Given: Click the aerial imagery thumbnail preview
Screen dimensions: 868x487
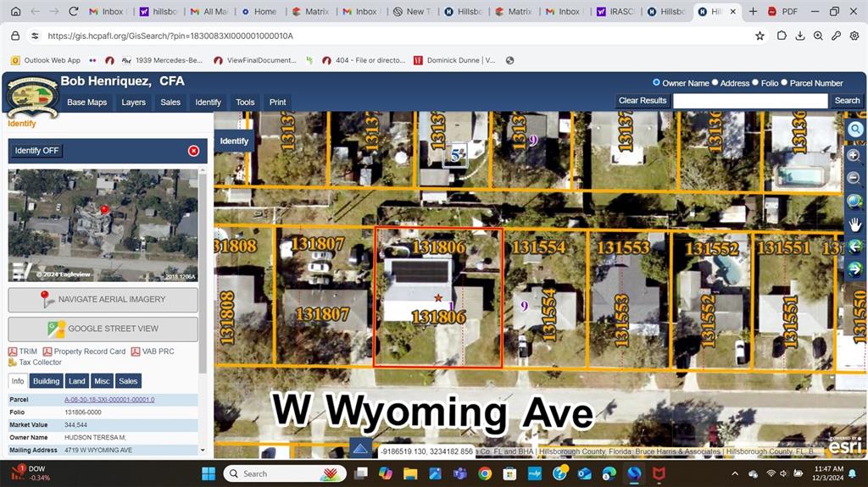Looking at the screenshot, I should tap(103, 225).
